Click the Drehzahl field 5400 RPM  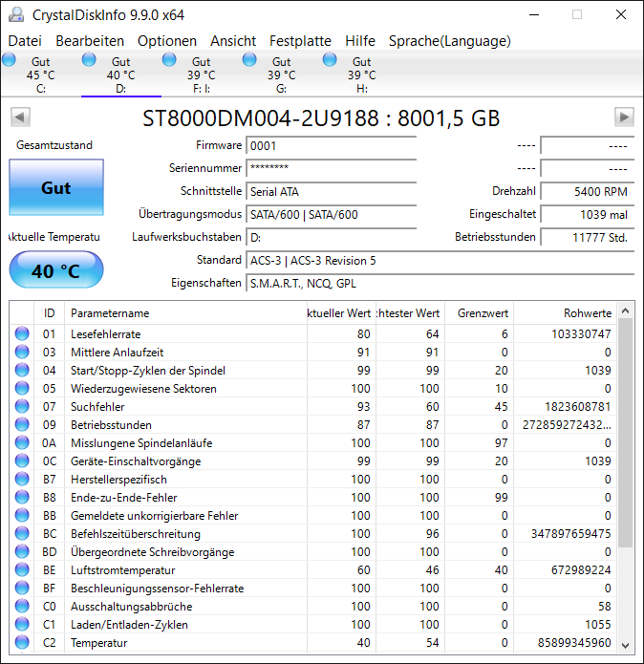point(588,191)
